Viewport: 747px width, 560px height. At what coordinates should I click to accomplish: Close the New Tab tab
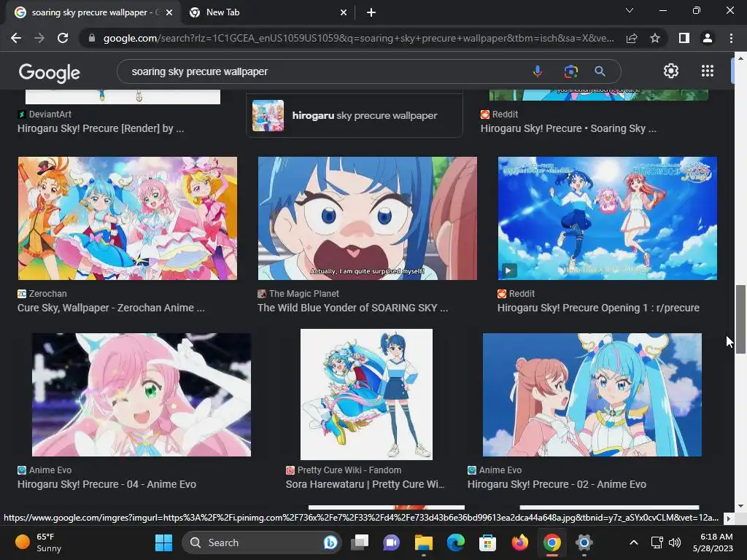pyautogui.click(x=344, y=12)
